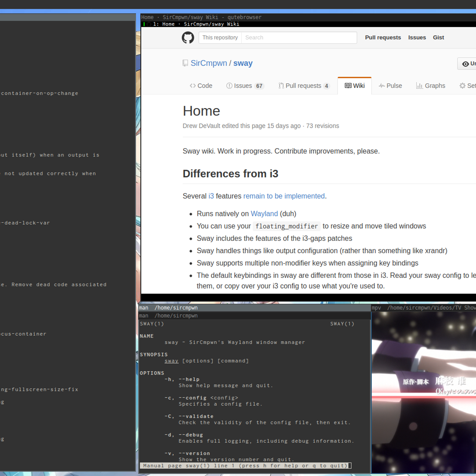Click 'ng-fullscreen-size-fix' in left terminal
Screen dimensions: 476x476
[x=39, y=389]
